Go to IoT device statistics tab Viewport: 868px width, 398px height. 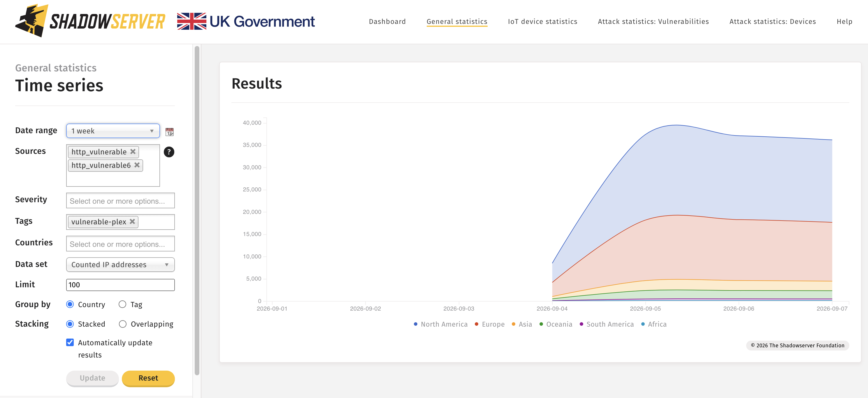click(542, 22)
